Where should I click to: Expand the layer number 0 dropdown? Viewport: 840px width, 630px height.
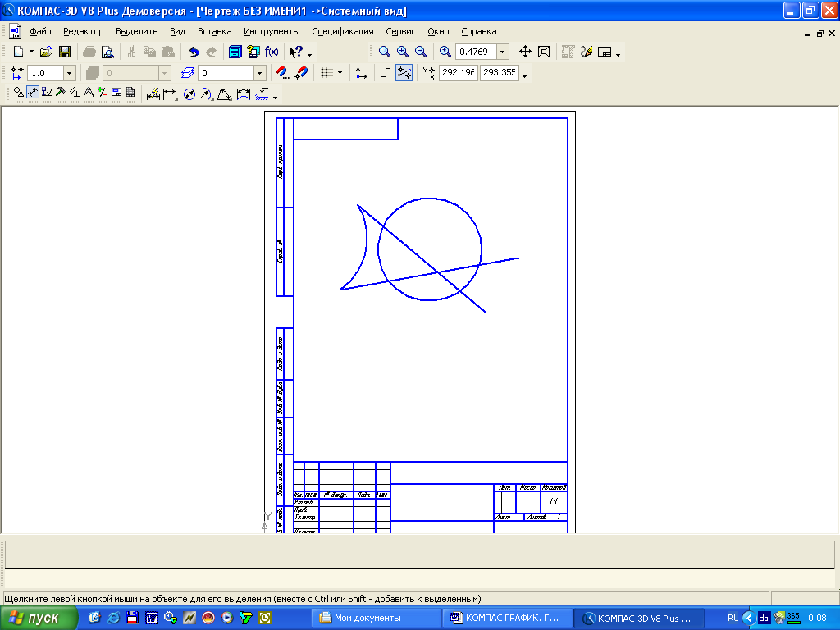[x=260, y=73]
